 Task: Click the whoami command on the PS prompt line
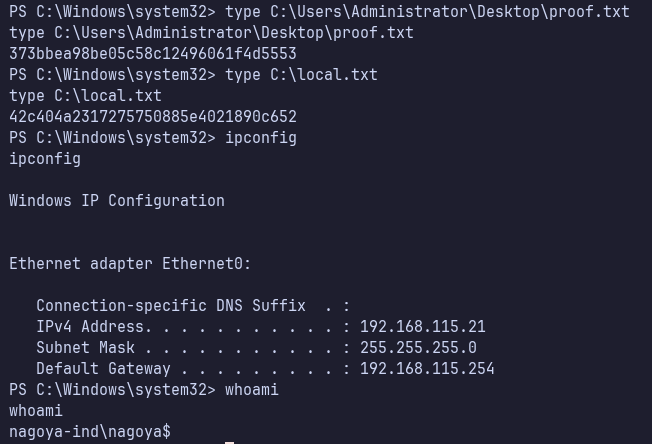pos(251,390)
